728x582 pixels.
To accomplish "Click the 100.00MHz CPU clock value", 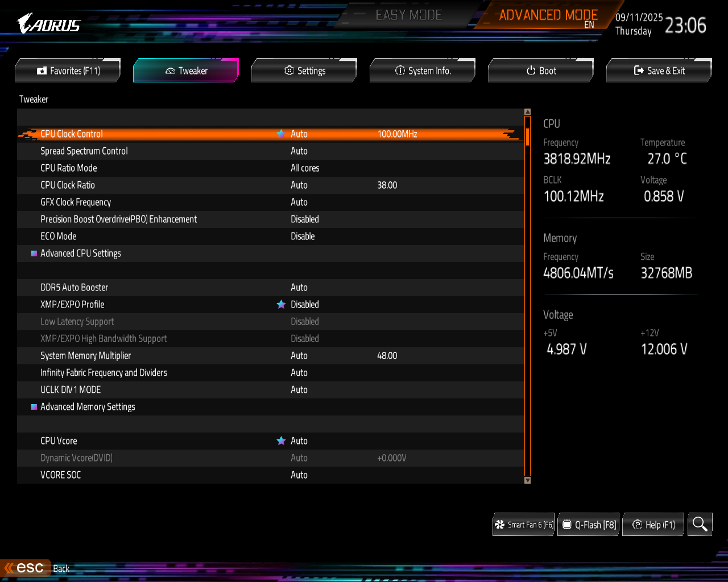I will (x=398, y=134).
